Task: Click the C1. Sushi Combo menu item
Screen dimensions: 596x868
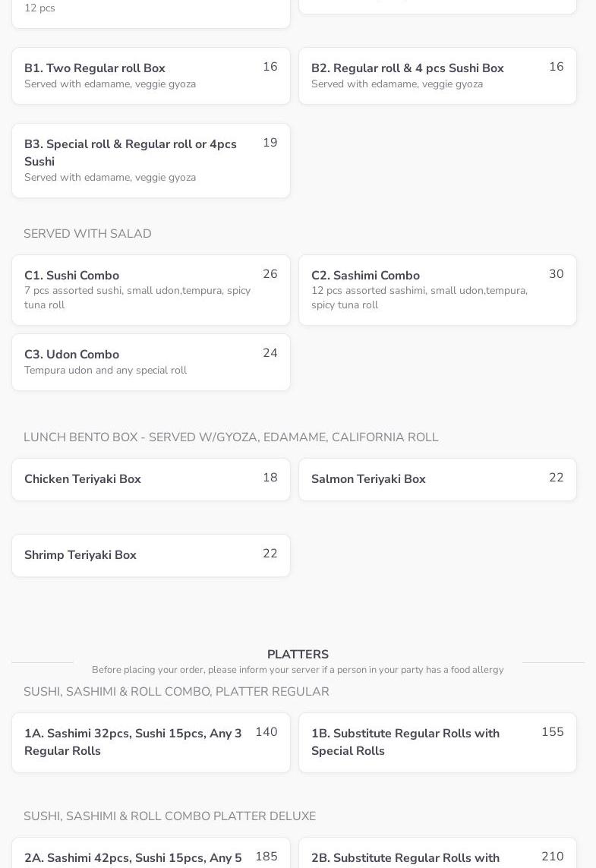Action: pyautogui.click(x=150, y=290)
